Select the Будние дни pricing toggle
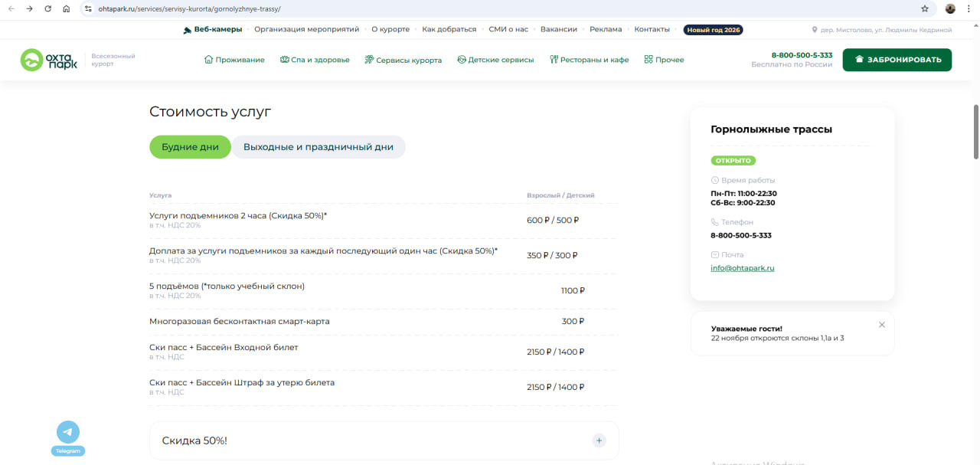Viewport: 980px width, 465px height. coord(190,147)
